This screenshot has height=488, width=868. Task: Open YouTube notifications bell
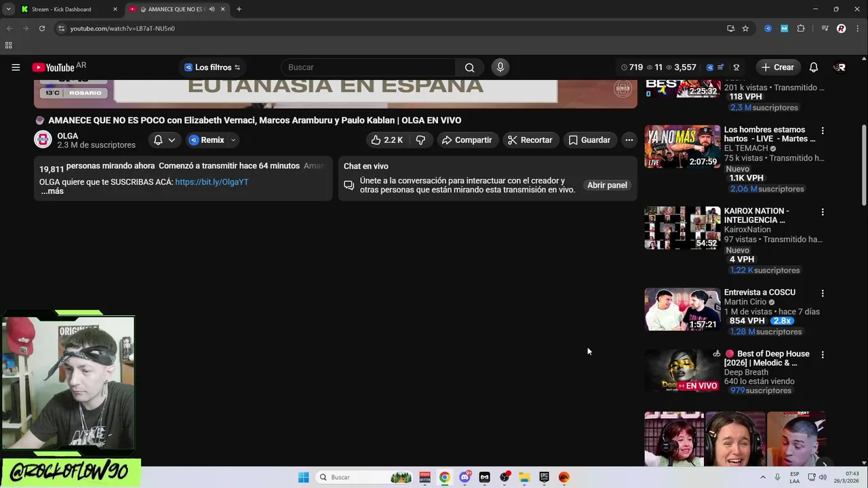pos(814,67)
